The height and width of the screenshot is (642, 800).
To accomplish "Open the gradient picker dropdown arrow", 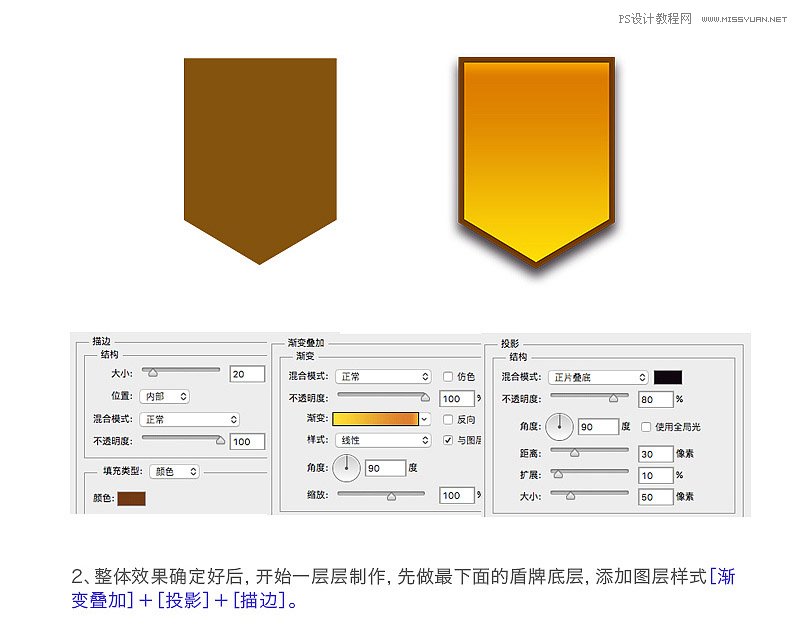I will pos(423,419).
